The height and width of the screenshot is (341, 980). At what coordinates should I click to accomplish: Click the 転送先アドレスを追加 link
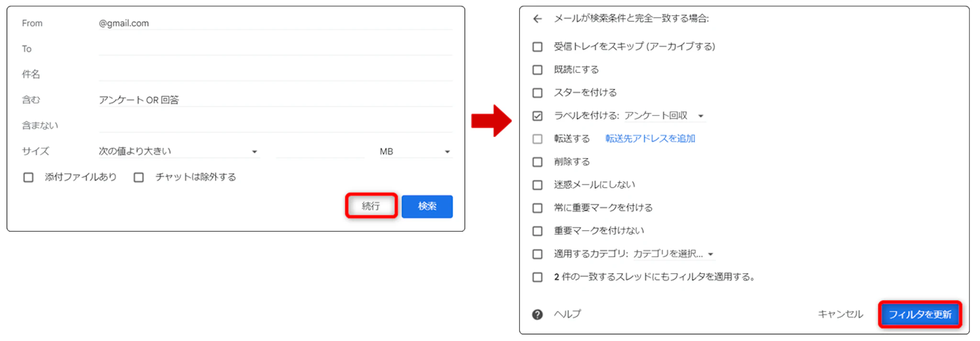tap(650, 139)
